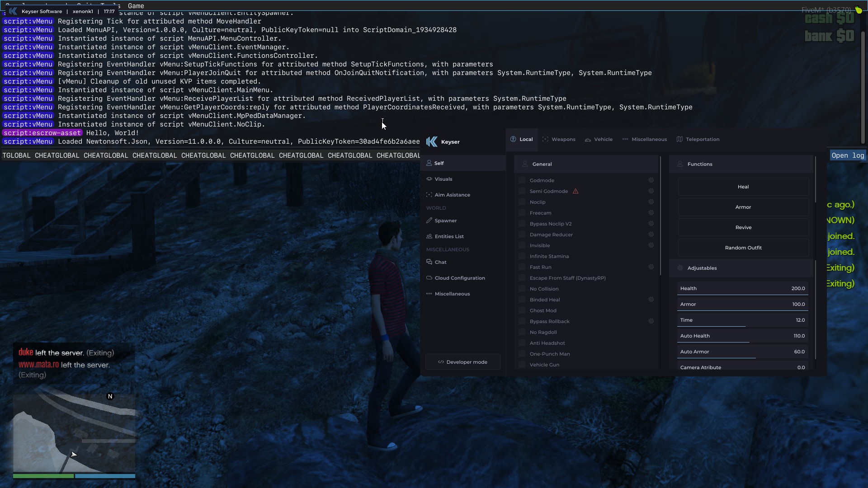The width and height of the screenshot is (868, 488).
Task: Open Bypass Rollback gear settings
Action: click(651, 321)
